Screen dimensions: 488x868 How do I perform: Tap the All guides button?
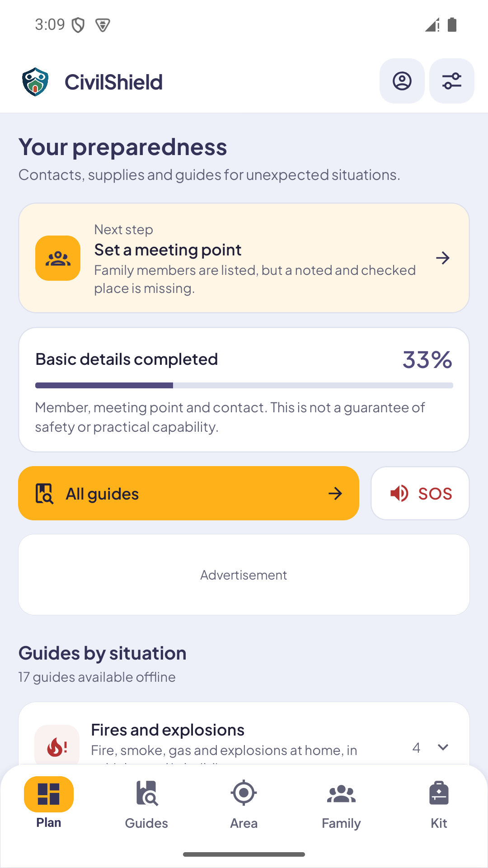[188, 493]
